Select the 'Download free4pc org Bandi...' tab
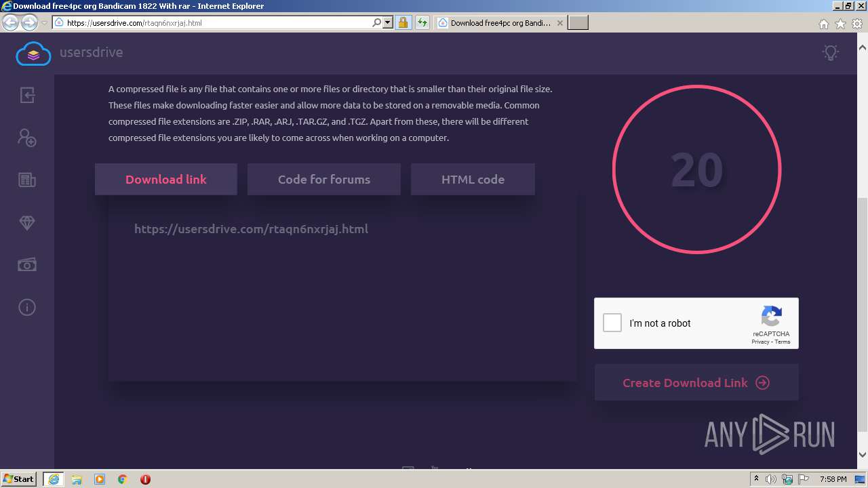 tap(499, 23)
